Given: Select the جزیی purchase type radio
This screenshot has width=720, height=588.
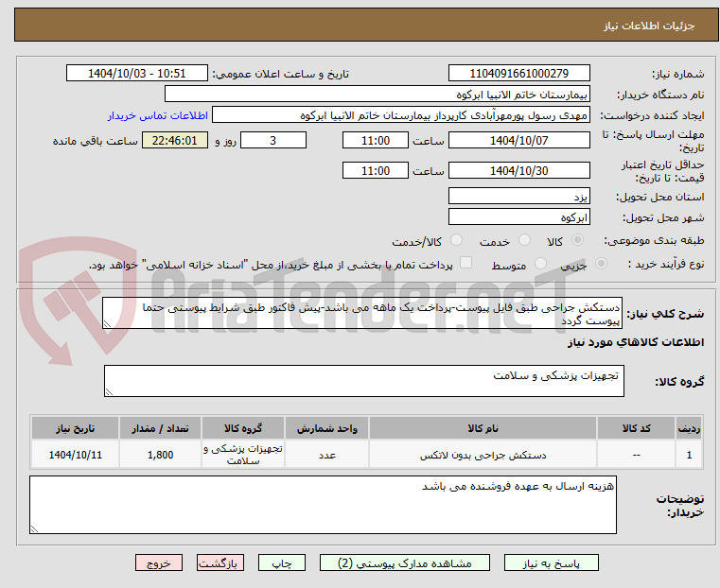Looking at the screenshot, I should (601, 264).
